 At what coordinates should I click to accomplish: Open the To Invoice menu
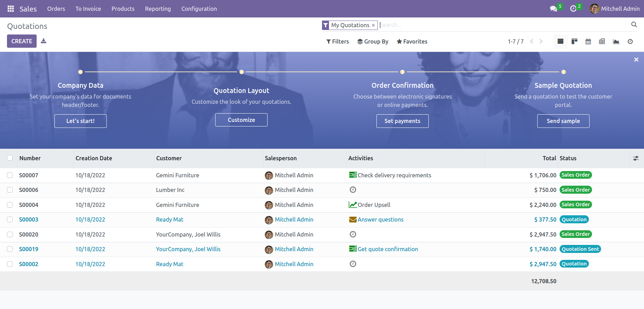88,9
